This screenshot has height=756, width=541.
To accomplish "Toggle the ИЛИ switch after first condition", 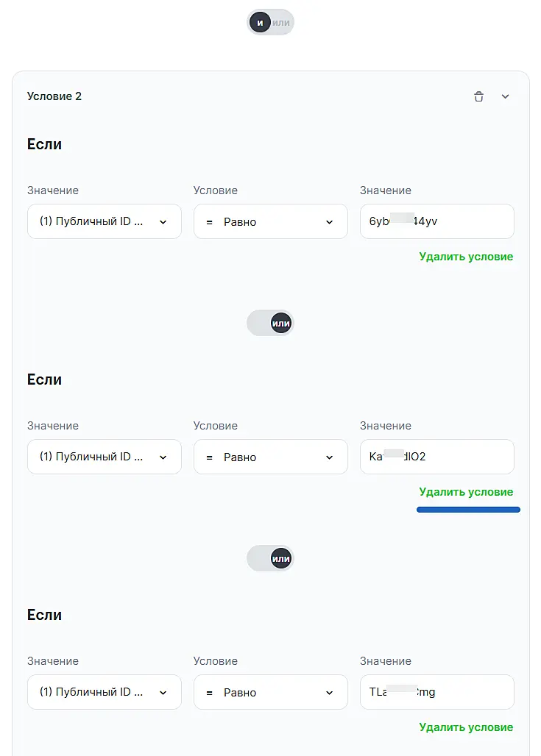I will tap(270, 323).
